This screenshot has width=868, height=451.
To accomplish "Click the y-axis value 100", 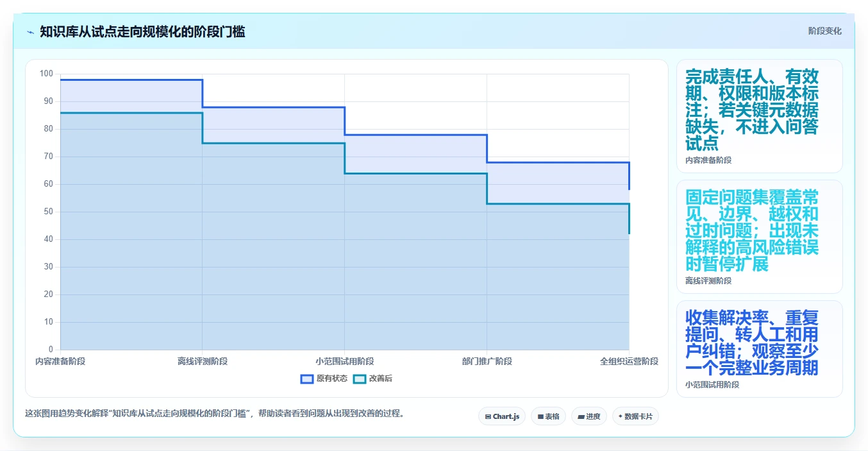I will (46, 74).
